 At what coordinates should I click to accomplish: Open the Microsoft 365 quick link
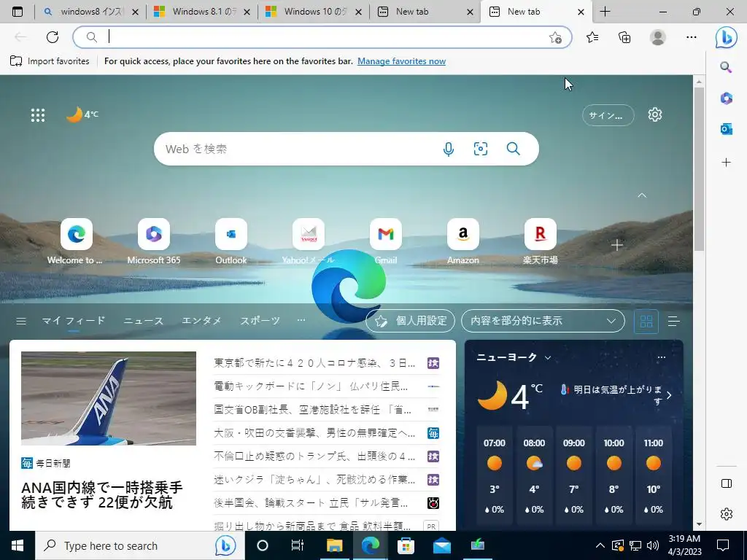click(153, 241)
